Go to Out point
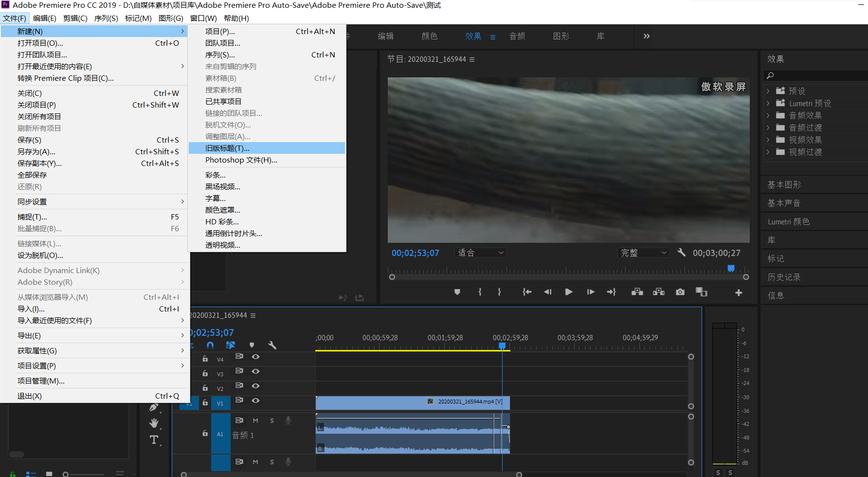 612,292
